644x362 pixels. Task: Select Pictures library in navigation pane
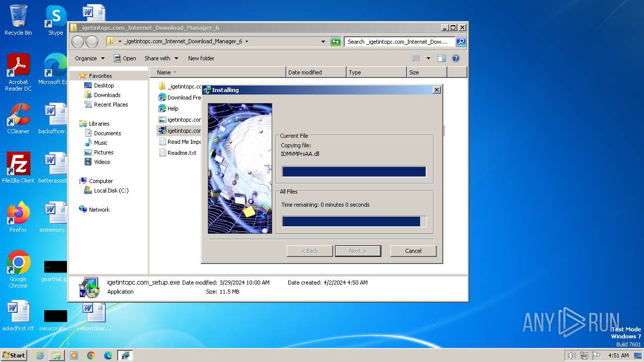tap(104, 152)
